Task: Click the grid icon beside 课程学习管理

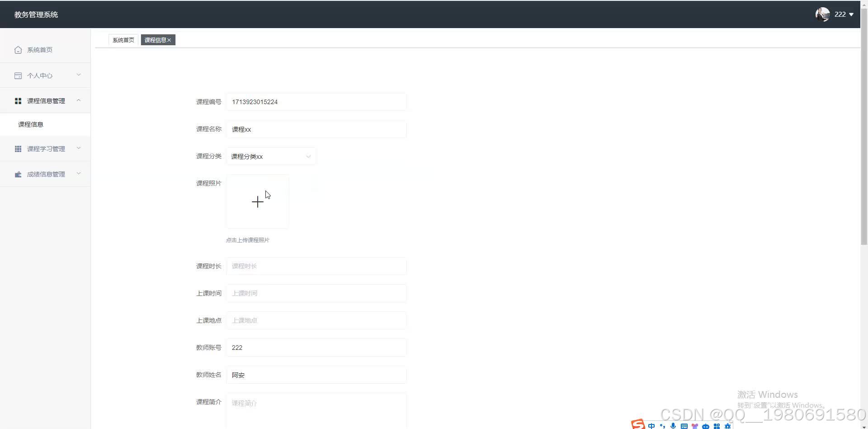Action: coord(18,149)
